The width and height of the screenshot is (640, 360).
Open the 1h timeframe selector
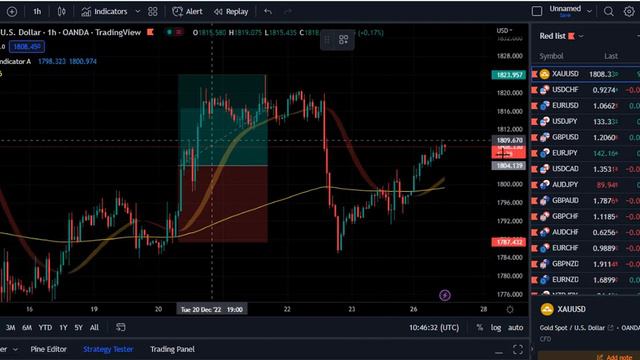(x=37, y=11)
